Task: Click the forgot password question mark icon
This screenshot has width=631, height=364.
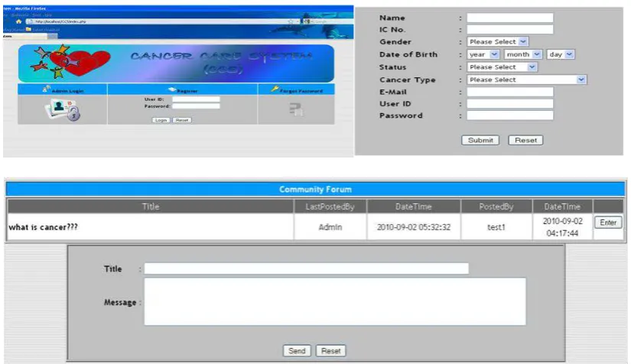Action: [x=296, y=109]
